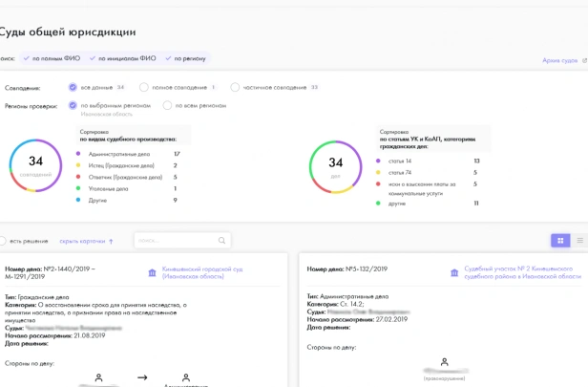This screenshot has height=387, width=588.
Task: Select 'все данные' radio option
Action: (x=73, y=88)
